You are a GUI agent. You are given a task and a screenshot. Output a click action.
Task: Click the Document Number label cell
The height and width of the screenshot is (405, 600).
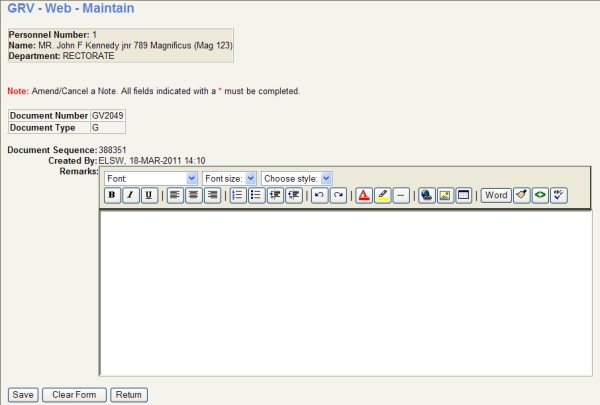(49, 116)
